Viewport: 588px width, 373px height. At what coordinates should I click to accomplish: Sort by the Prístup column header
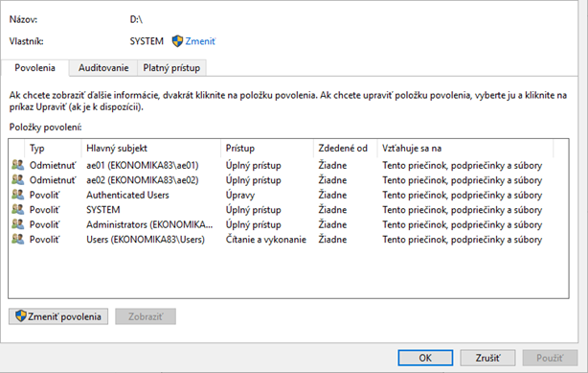[267, 149]
